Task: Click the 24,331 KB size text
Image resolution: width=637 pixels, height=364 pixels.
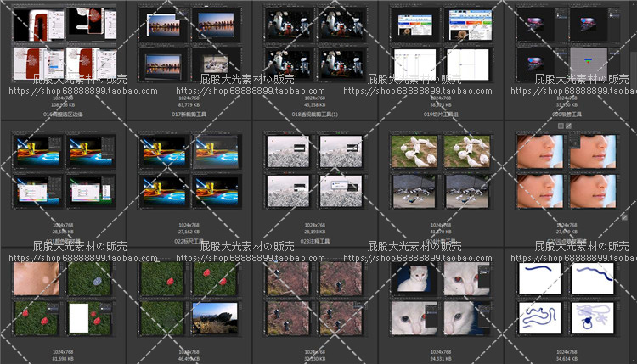Action: 441,359
